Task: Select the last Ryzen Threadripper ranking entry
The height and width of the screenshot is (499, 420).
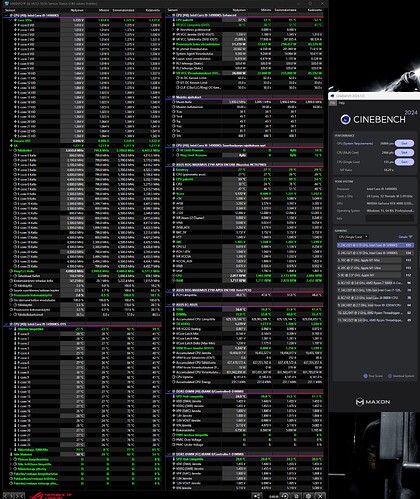Action: pyautogui.click(x=375, y=320)
